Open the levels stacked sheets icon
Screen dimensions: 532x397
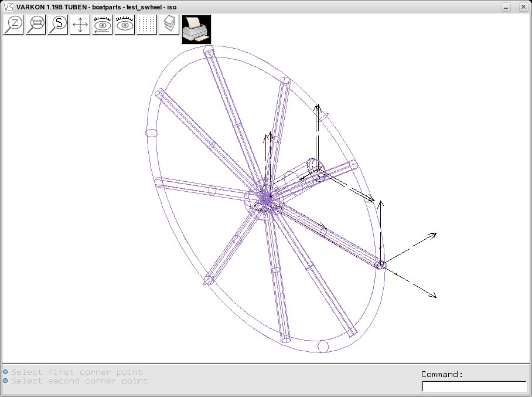point(169,25)
